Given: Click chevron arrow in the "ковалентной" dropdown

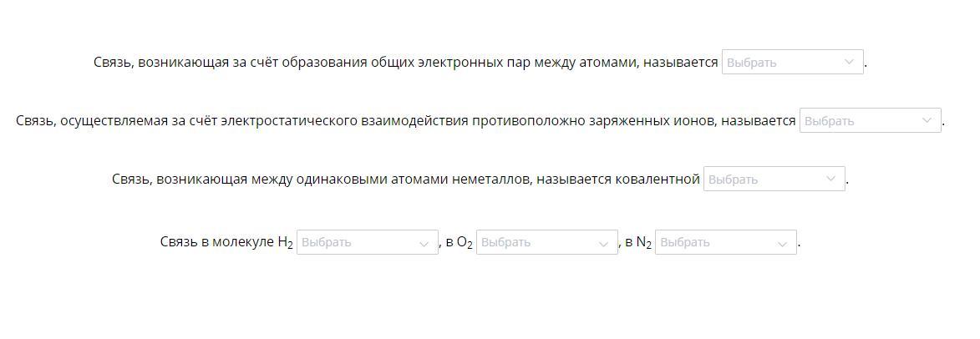Looking at the screenshot, I should click(830, 179).
